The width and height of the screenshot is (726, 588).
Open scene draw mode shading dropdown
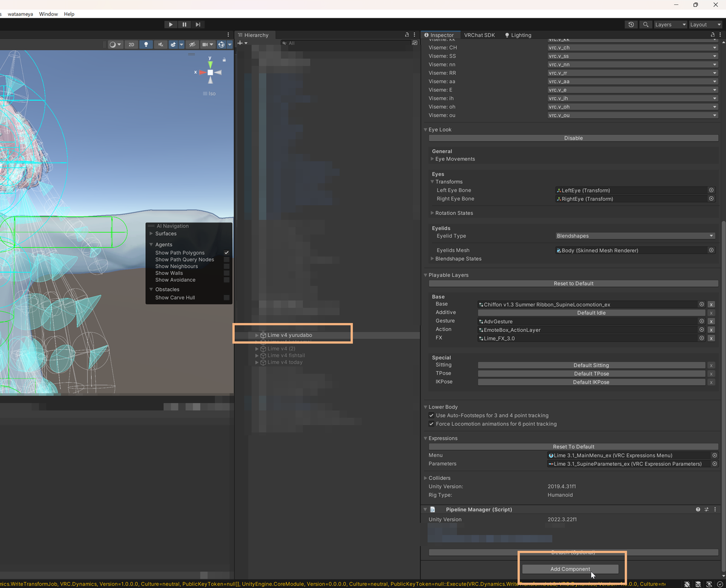[115, 44]
